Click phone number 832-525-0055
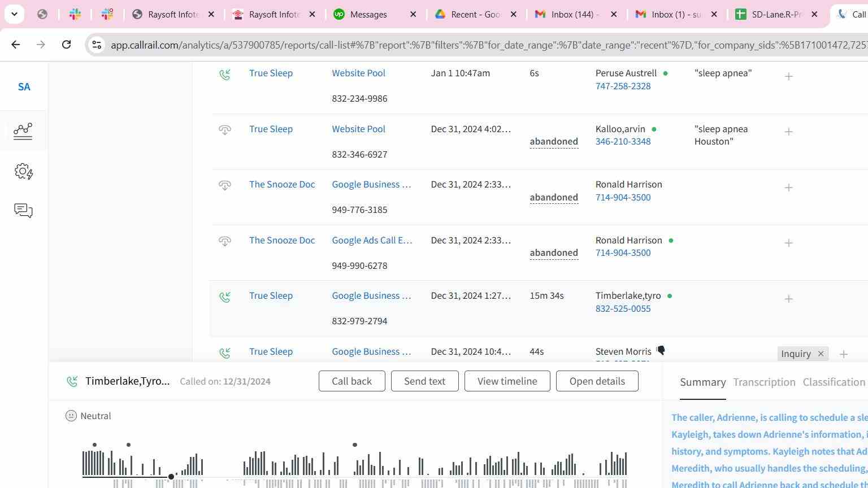 pos(623,308)
